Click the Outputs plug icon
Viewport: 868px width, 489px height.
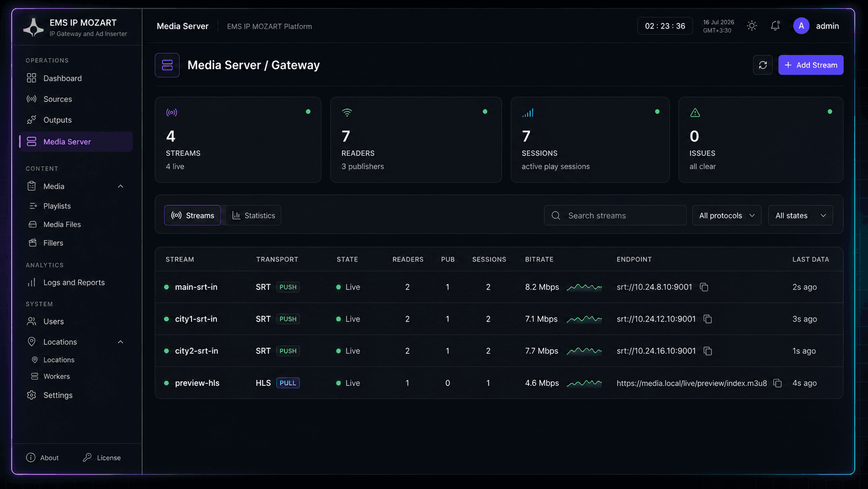32,120
